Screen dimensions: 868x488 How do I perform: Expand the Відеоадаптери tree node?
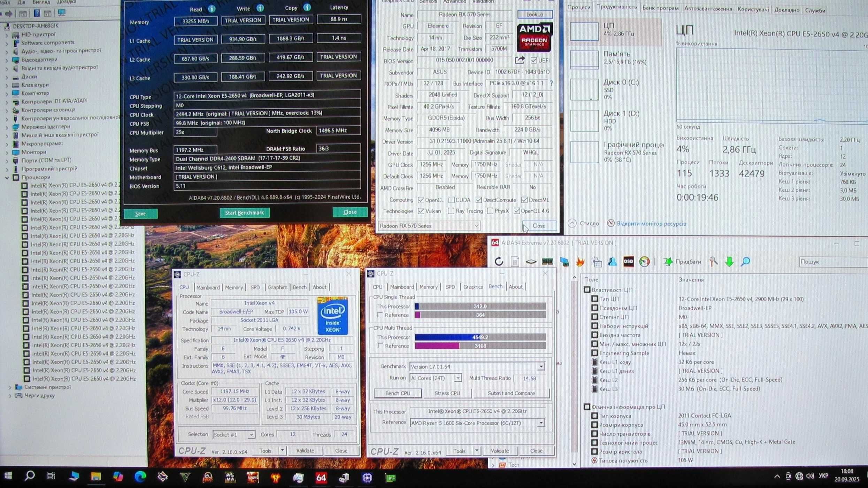pos(7,60)
